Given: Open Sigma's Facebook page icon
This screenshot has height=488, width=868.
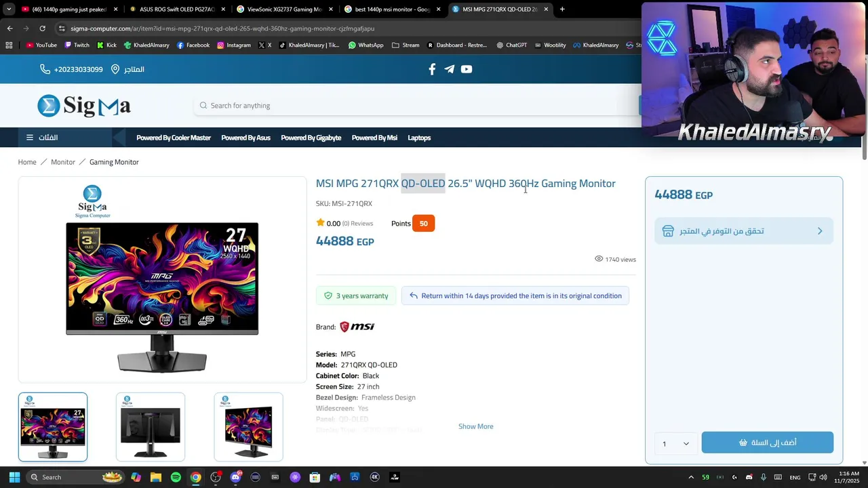Looking at the screenshot, I should pos(432,69).
